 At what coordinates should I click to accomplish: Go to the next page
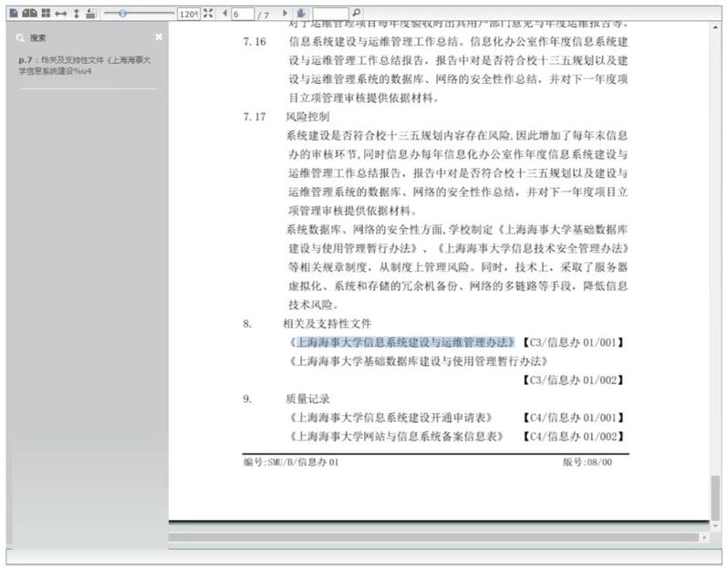click(x=286, y=14)
